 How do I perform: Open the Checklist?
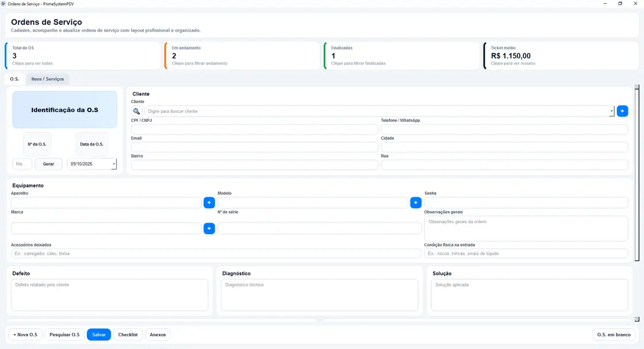point(128,335)
